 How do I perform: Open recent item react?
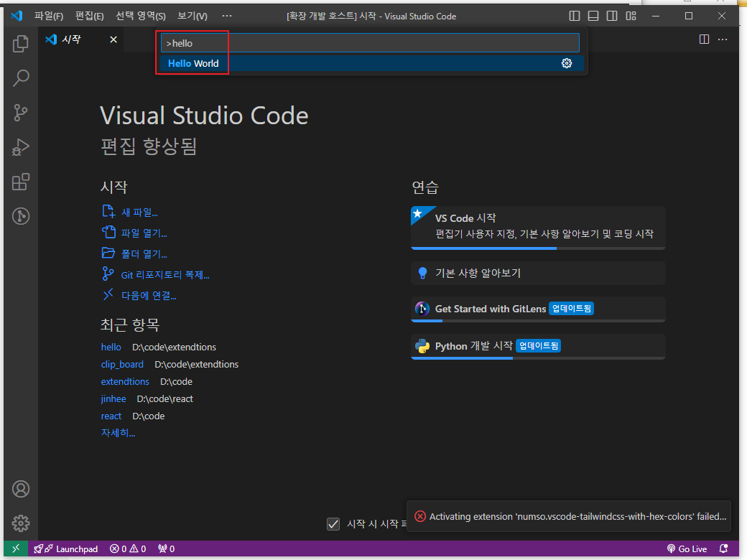tap(111, 416)
